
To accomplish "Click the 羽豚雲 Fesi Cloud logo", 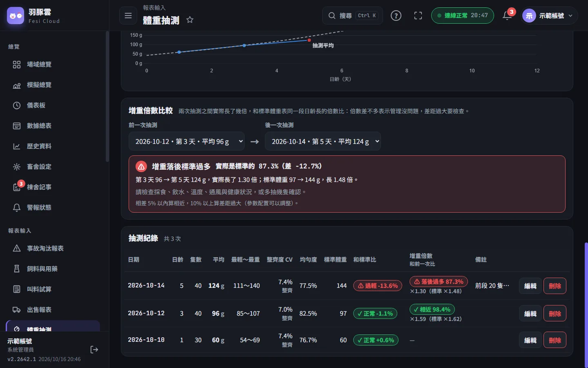I will click(34, 16).
